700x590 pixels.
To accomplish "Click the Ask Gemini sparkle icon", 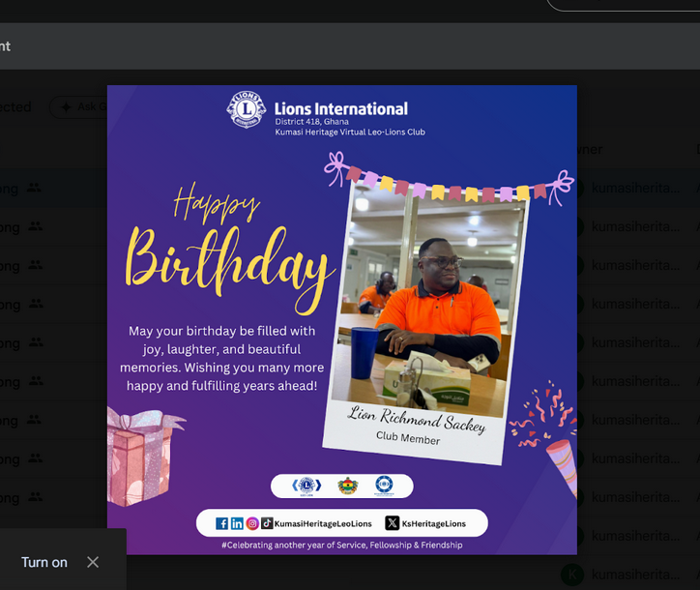I will coord(66,106).
